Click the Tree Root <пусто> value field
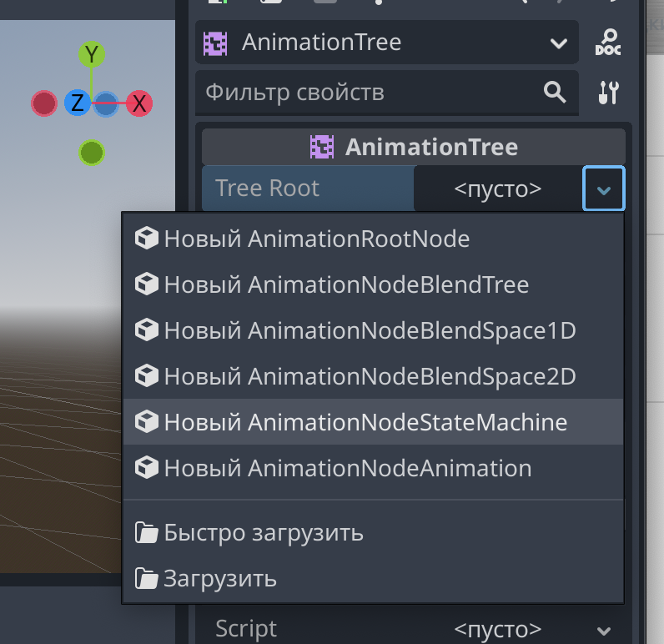Image resolution: width=664 pixels, height=644 pixels. [497, 189]
